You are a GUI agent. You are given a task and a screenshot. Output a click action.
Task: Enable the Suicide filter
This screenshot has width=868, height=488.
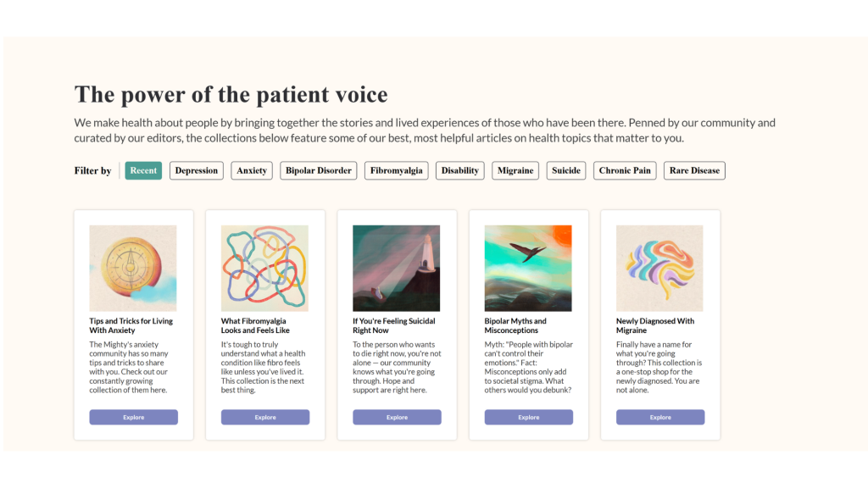[x=565, y=170]
